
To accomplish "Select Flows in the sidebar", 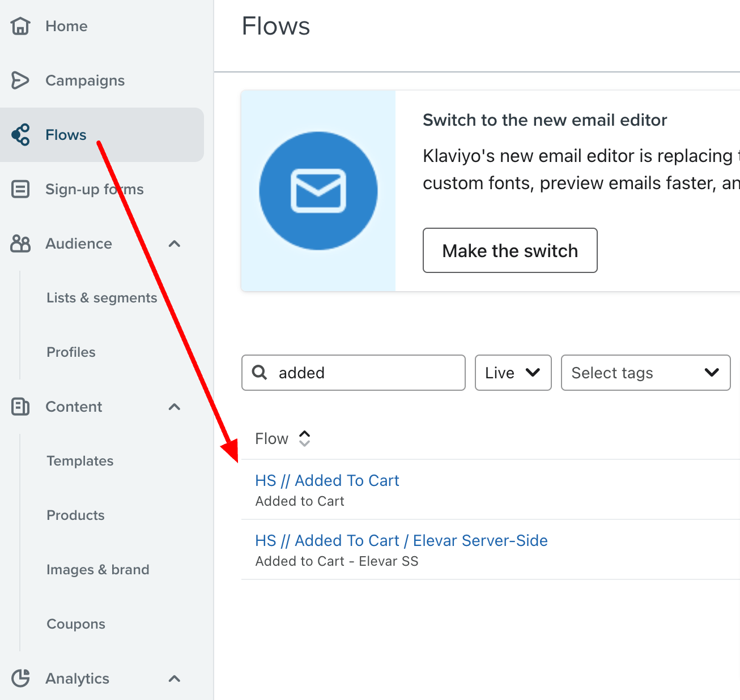I will (102, 135).
